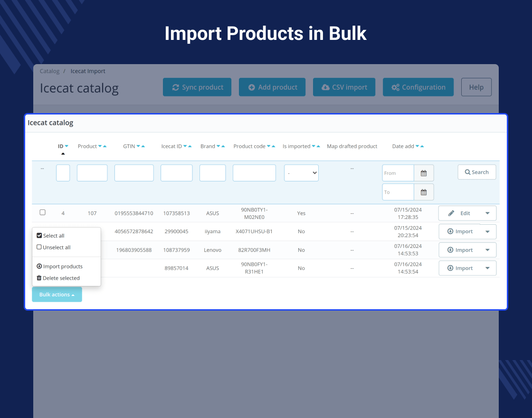Sort Date add column ascending arrow
This screenshot has height=418, width=532.
(422, 146)
